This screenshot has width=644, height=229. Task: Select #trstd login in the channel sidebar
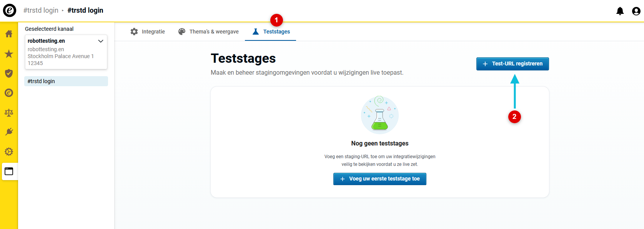coord(66,81)
